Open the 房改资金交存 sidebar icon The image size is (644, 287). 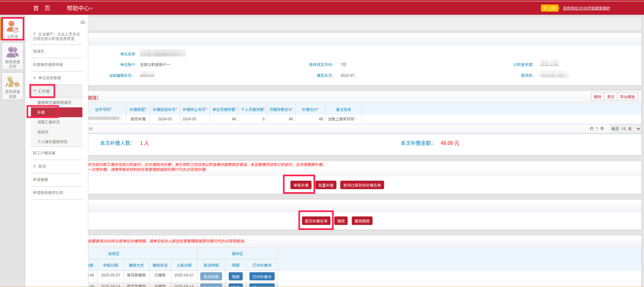coord(13,57)
